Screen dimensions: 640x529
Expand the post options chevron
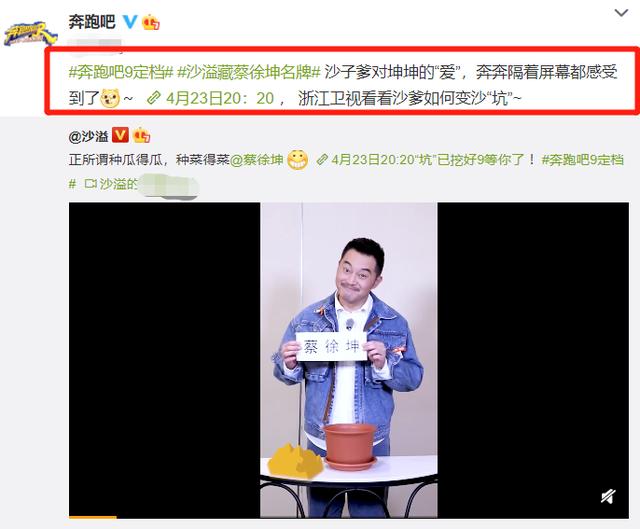621,13
